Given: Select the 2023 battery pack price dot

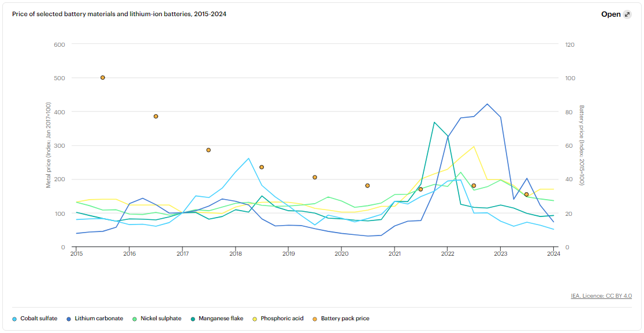Looking at the screenshot, I should coord(526,194).
